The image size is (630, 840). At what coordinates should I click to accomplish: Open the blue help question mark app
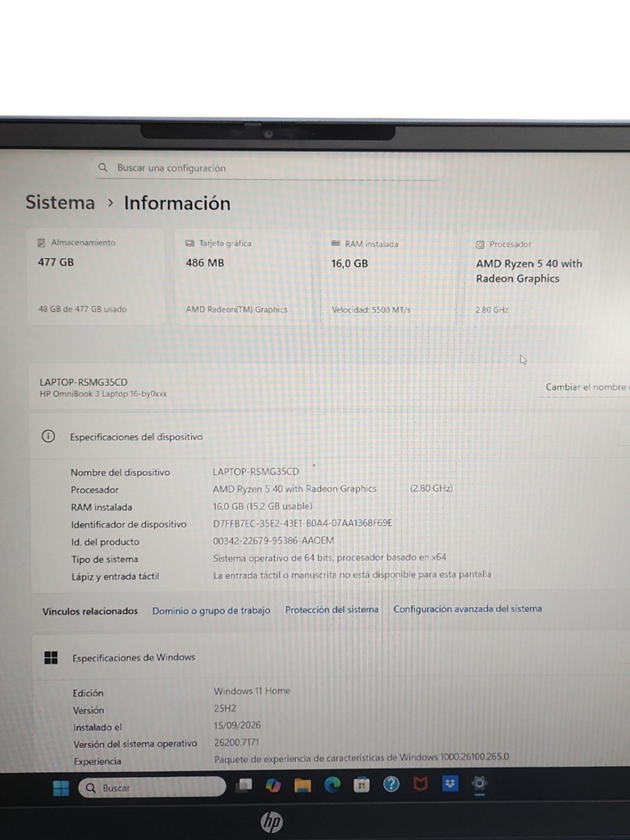click(x=391, y=785)
